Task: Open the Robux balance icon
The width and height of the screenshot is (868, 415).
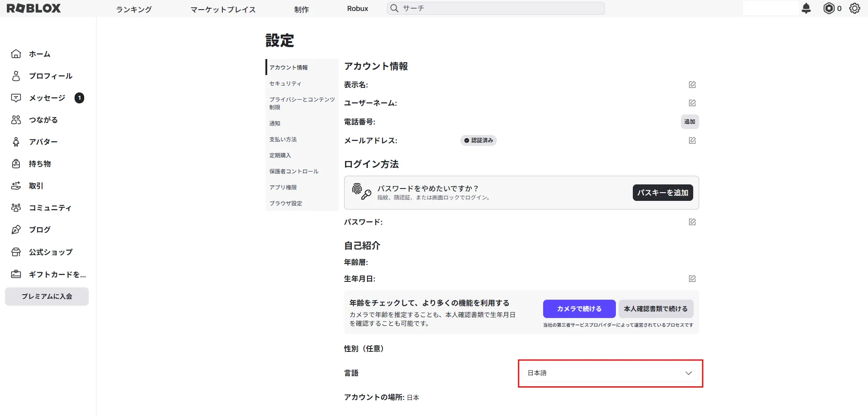Action: pyautogui.click(x=829, y=8)
